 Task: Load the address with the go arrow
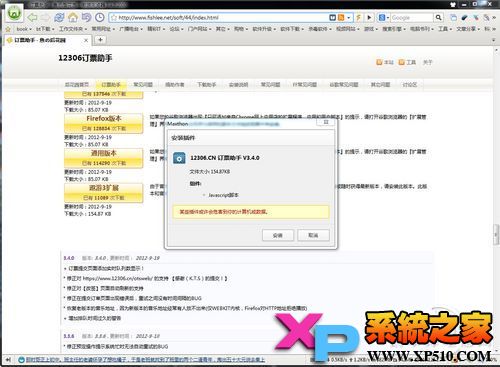369,18
